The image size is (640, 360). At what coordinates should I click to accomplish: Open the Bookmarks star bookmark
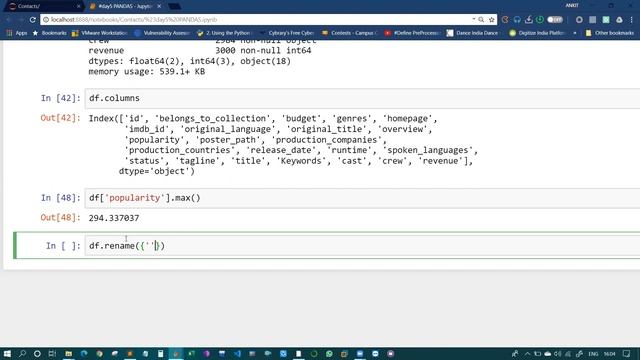point(49,33)
